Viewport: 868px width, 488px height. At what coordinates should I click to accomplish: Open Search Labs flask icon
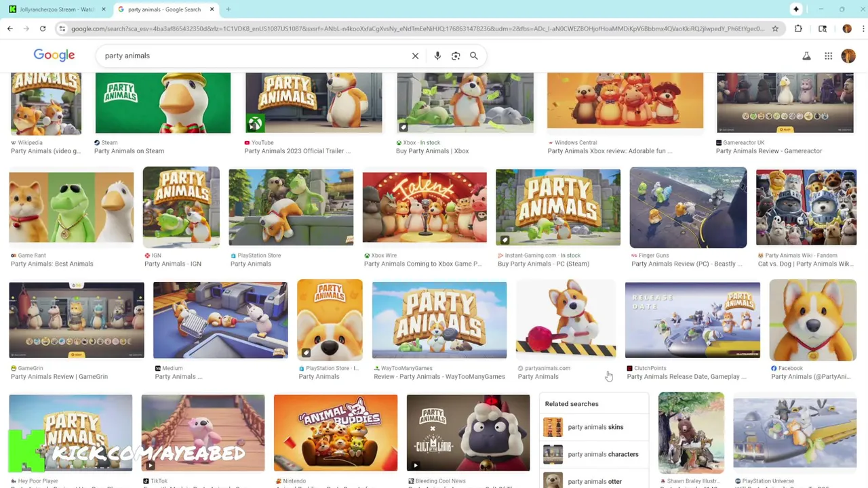tap(806, 56)
